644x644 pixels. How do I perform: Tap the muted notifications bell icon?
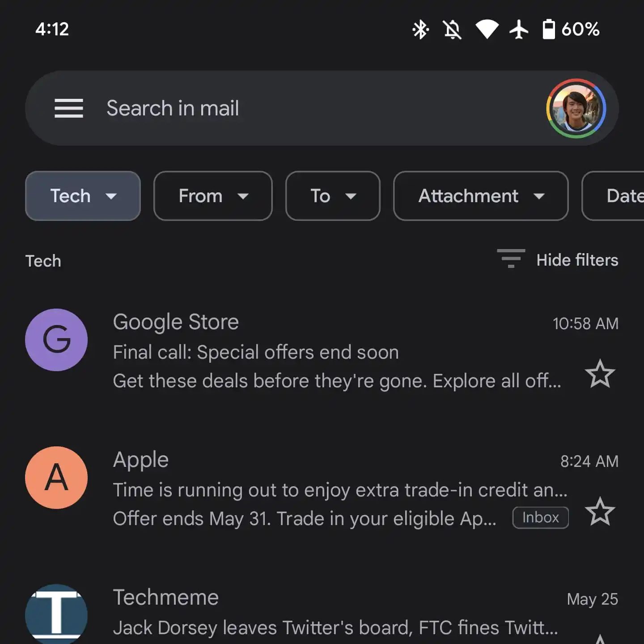click(452, 30)
